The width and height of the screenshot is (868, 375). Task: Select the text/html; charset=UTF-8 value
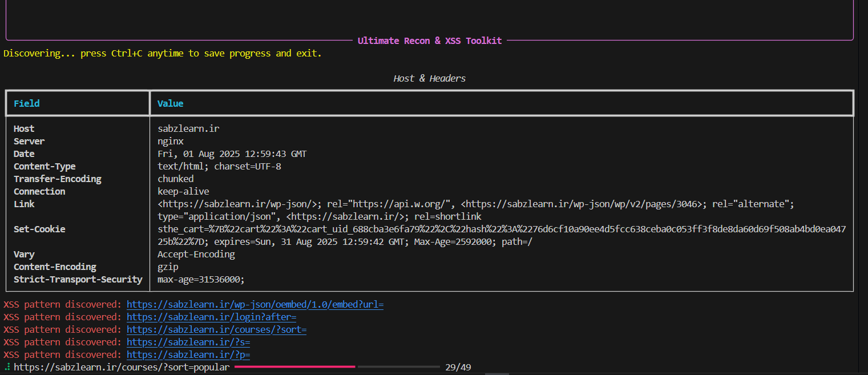219,167
